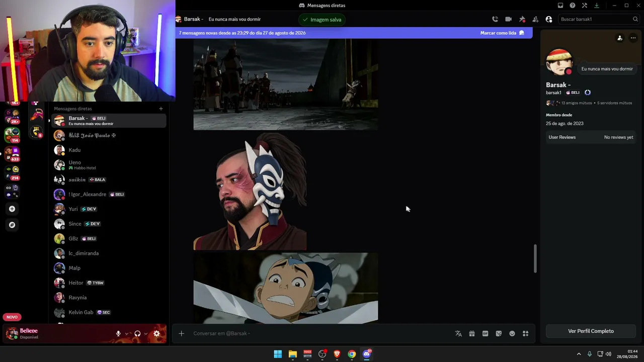Open the gift icon in message bar
Screen dimensions: 644x362
pos(472,333)
